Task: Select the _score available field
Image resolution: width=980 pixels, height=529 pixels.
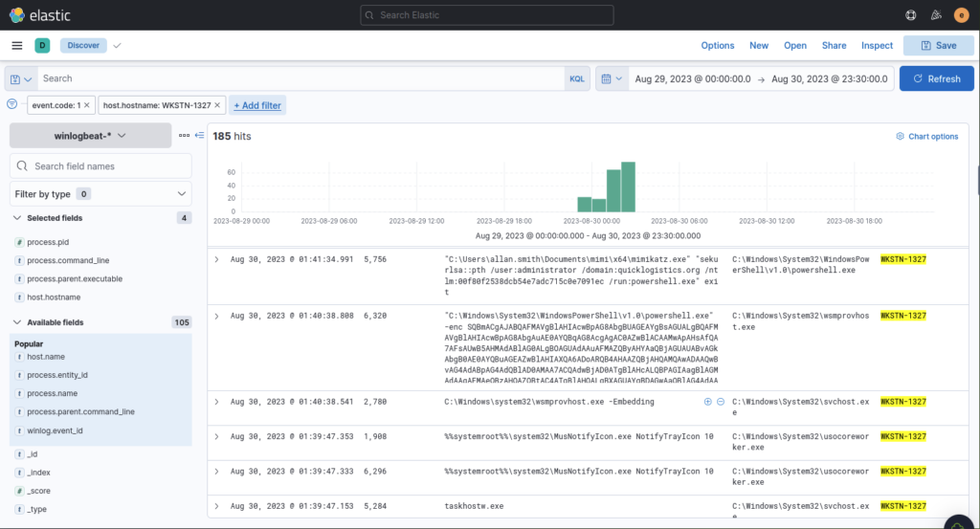Action: (38, 491)
